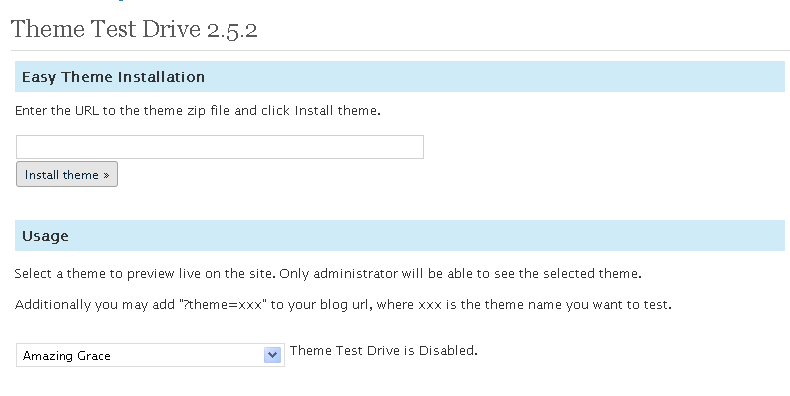The image size is (790, 396).
Task: Click the 'Select a theme to preview live' sentence
Action: coord(145,274)
